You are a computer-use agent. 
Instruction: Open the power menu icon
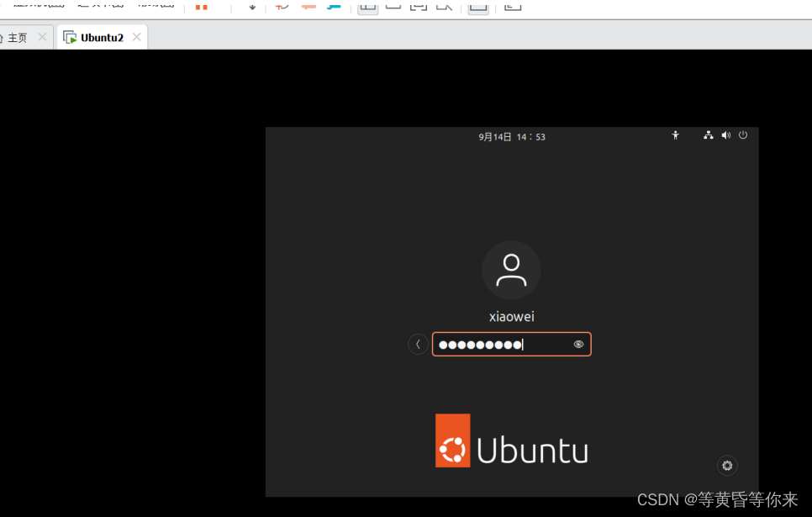743,135
